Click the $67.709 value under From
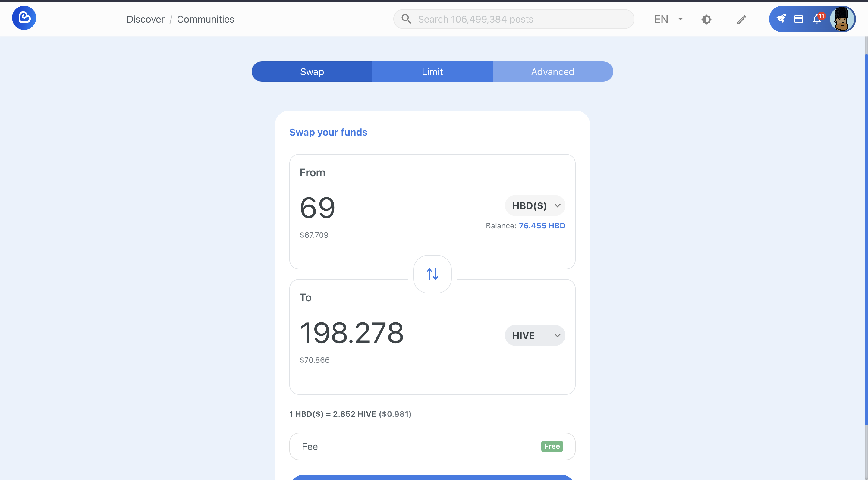Screen dimensions: 868x480 314,235
